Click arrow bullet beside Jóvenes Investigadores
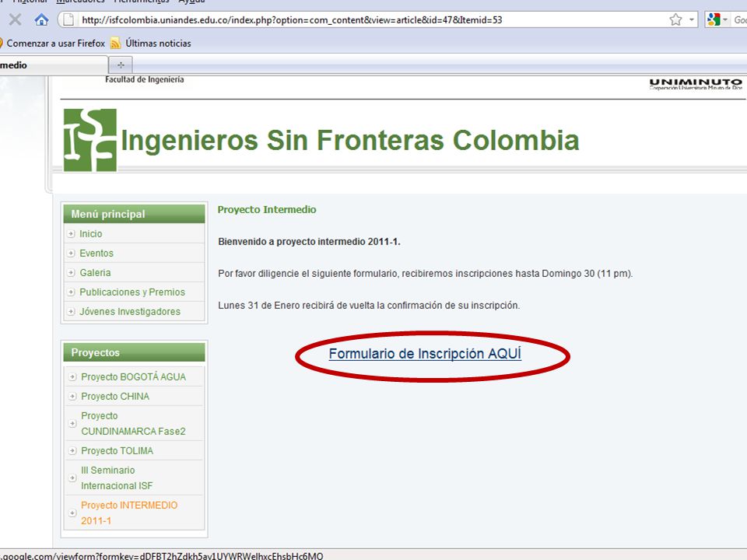The image size is (747, 560). pyautogui.click(x=71, y=311)
